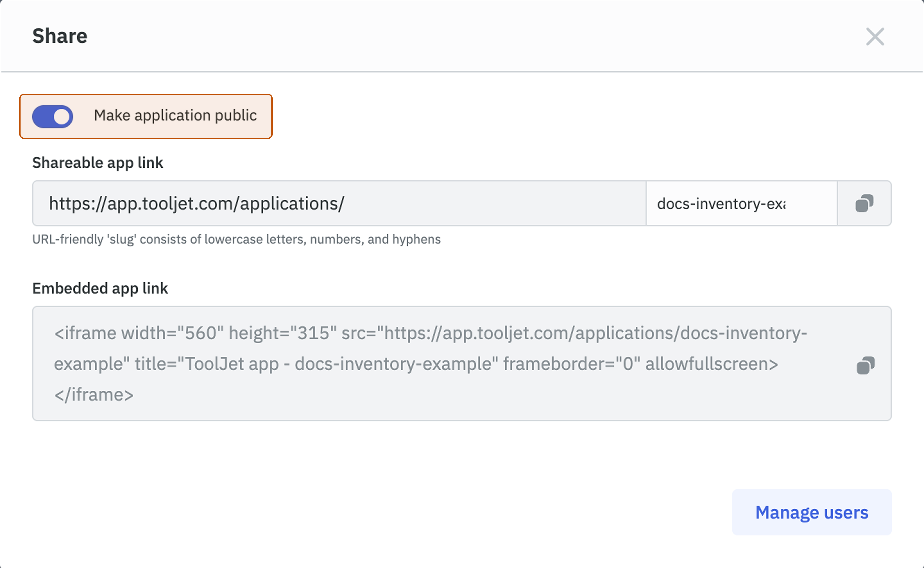
Task: Click the Manage users button
Action: (812, 512)
